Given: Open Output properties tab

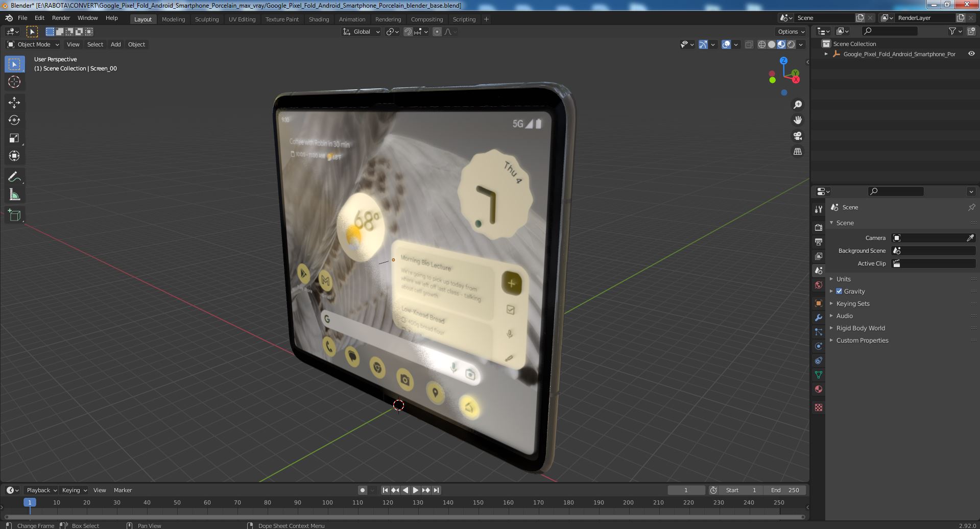Looking at the screenshot, I should pos(819,242).
